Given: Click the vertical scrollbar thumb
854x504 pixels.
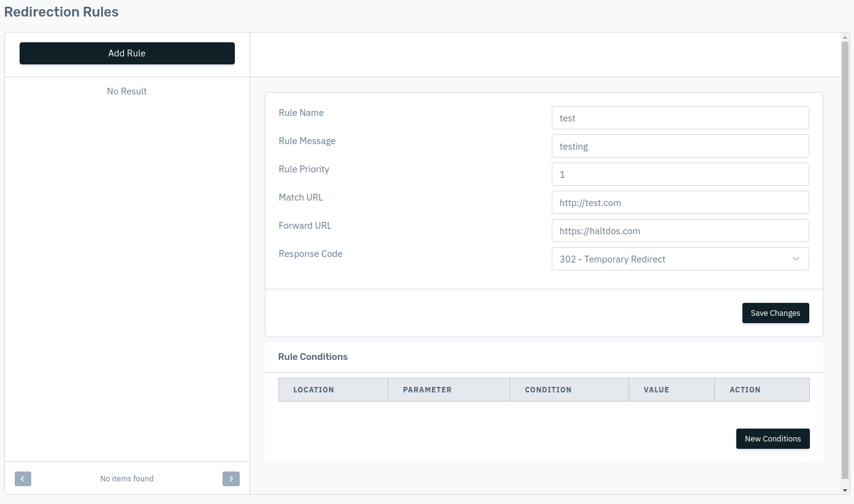Looking at the screenshot, I should tap(845, 261).
